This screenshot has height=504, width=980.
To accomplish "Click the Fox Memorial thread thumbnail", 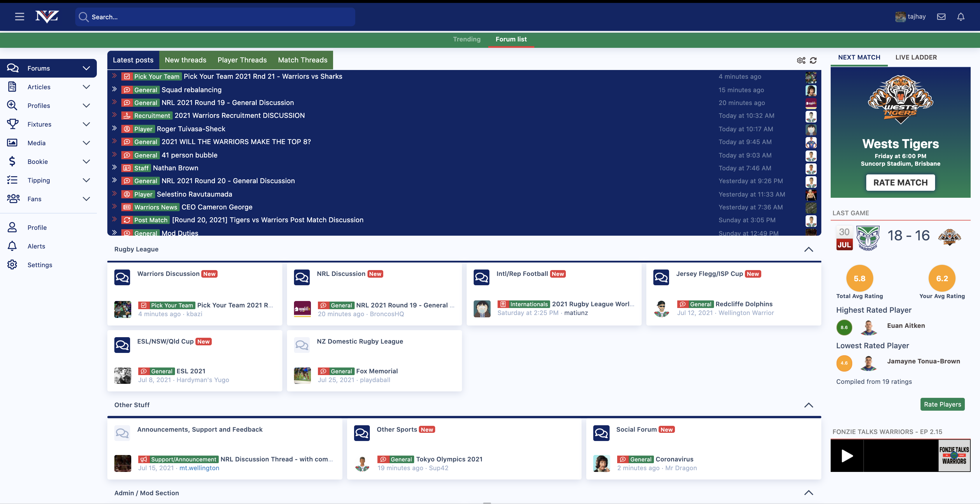I will pyautogui.click(x=302, y=375).
